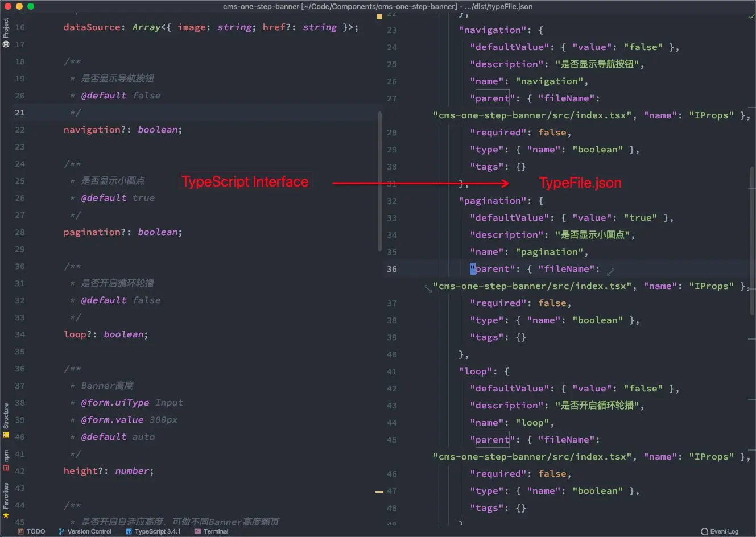Click the pagination?: boolean declaration on line 28
The width and height of the screenshot is (756, 537).
pyautogui.click(x=123, y=232)
